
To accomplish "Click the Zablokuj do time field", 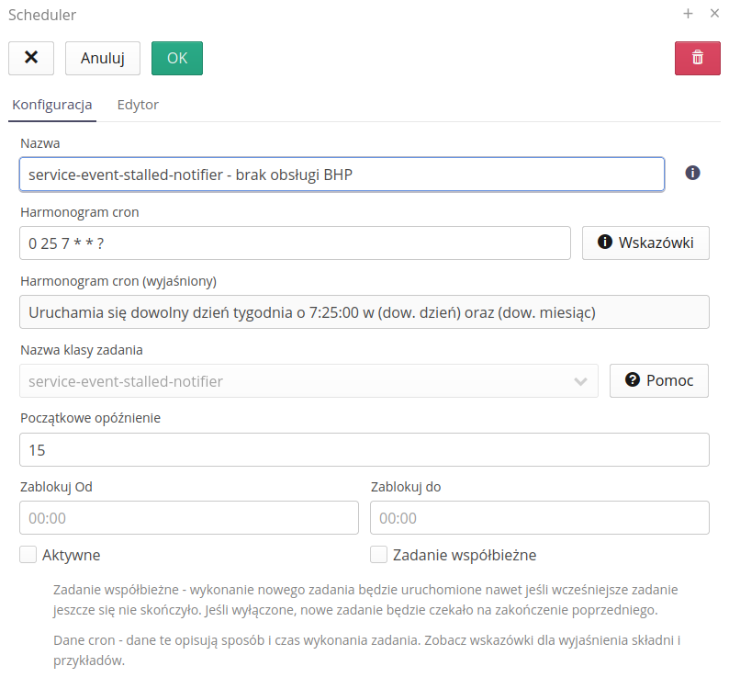I will pos(539,518).
